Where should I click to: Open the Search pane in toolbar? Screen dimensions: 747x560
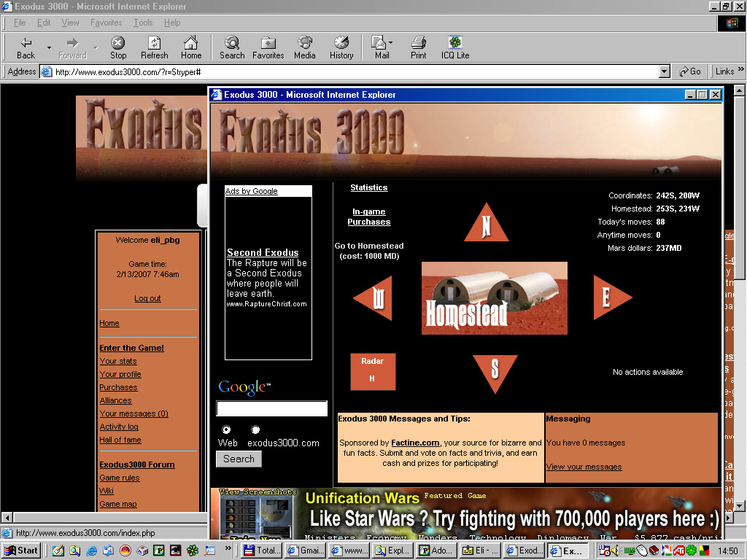(x=232, y=47)
